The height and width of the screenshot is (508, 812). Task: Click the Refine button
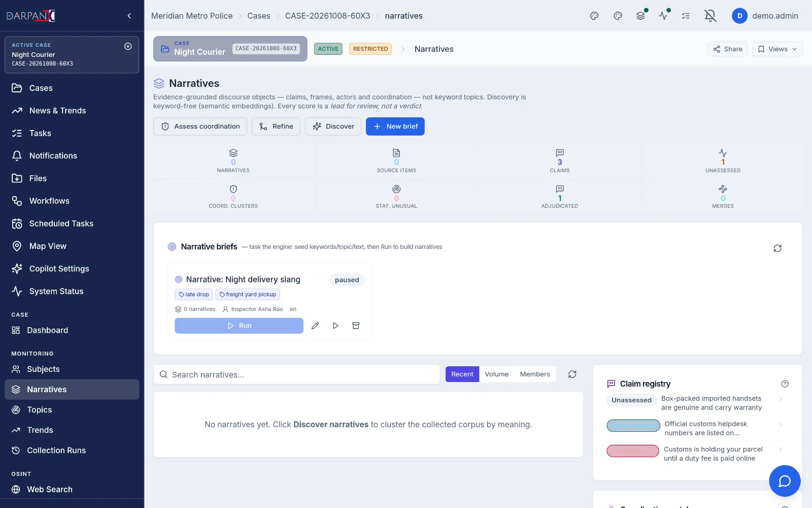coord(276,126)
